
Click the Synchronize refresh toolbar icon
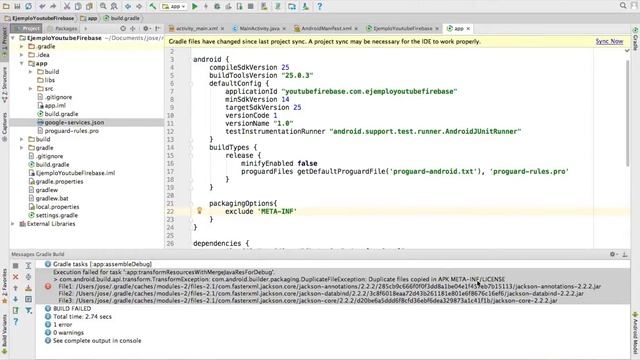(x=29, y=6)
